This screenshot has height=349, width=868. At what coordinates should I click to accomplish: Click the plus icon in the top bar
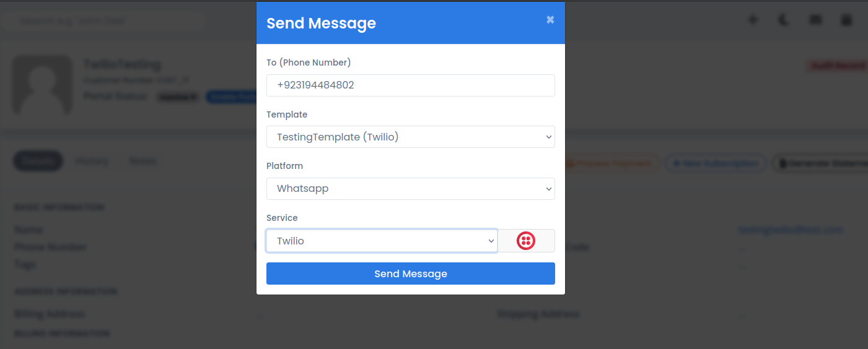pyautogui.click(x=753, y=20)
